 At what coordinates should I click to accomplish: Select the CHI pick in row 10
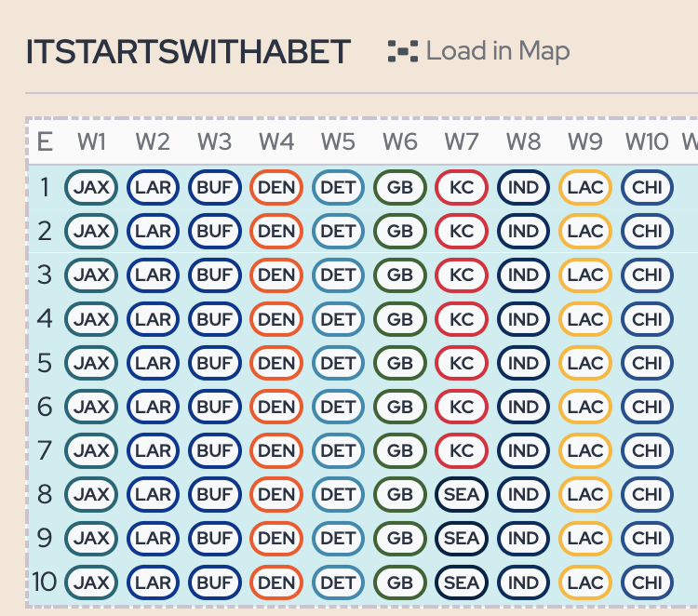click(x=647, y=583)
